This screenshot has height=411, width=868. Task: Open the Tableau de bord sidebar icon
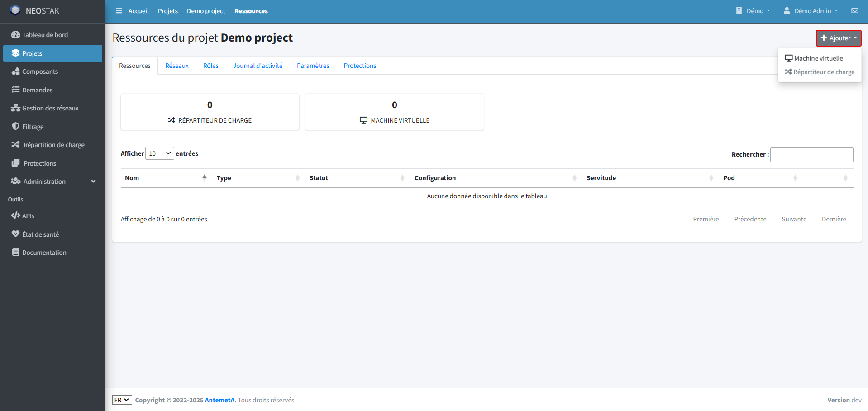tap(16, 34)
